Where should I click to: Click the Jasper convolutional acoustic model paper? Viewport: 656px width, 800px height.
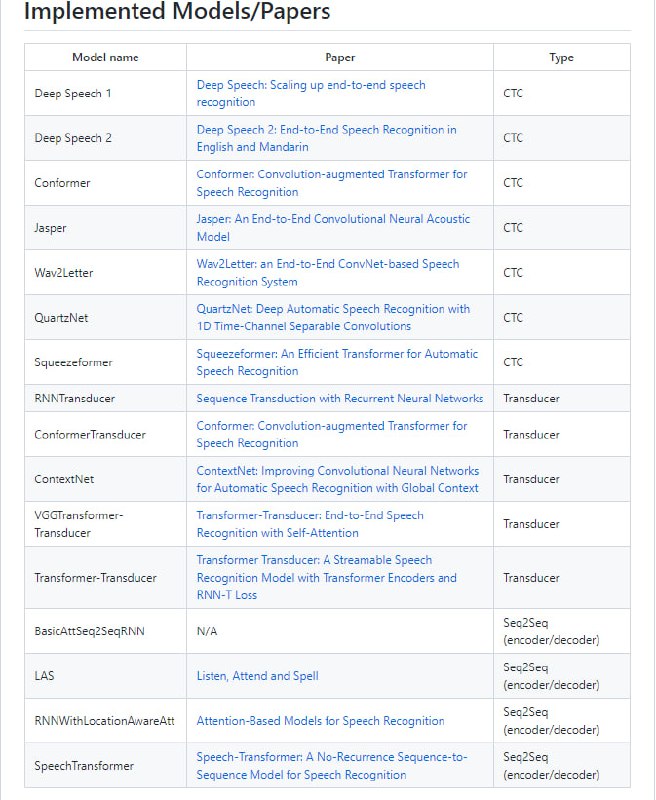333,219
